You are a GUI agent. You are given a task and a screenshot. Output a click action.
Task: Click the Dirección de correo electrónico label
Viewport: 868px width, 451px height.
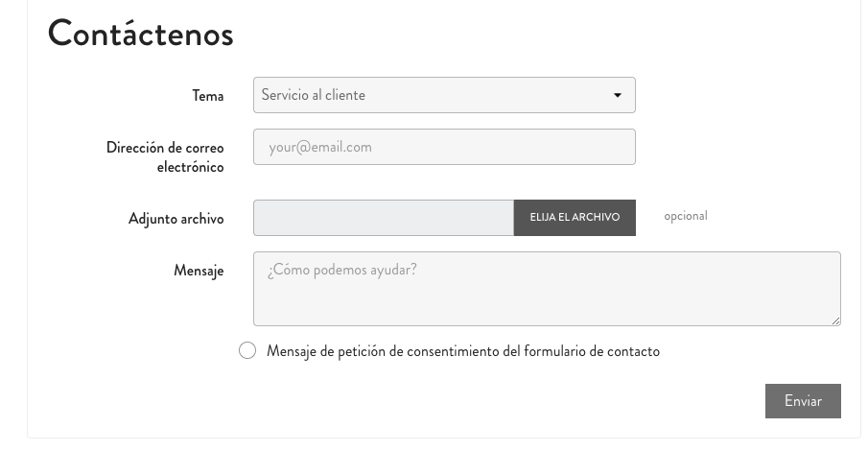point(165,157)
